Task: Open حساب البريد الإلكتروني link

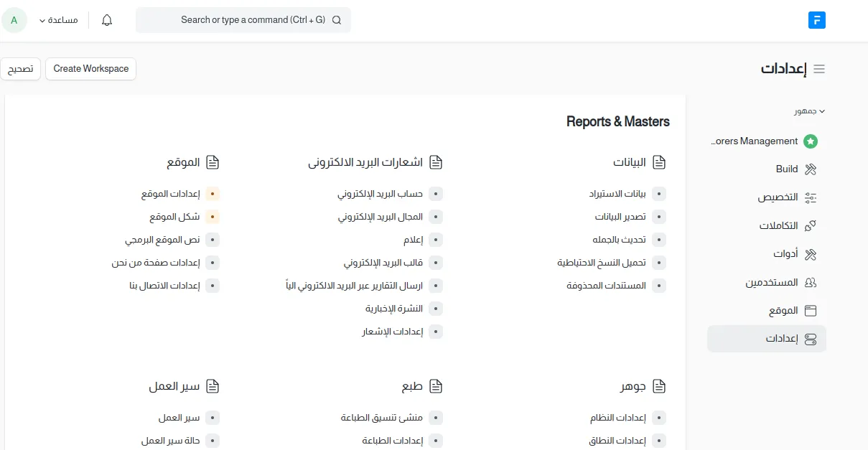Action: coord(380,194)
